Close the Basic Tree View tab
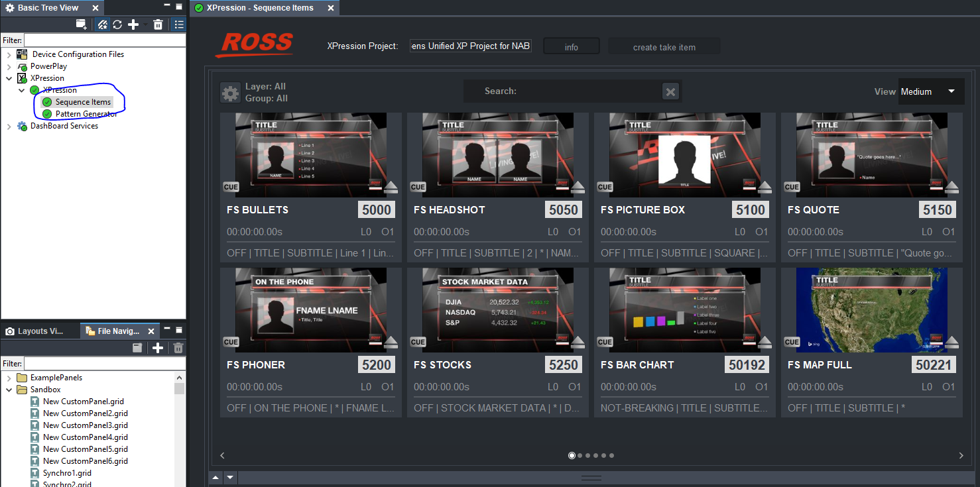The image size is (980, 487). pyautogui.click(x=95, y=8)
